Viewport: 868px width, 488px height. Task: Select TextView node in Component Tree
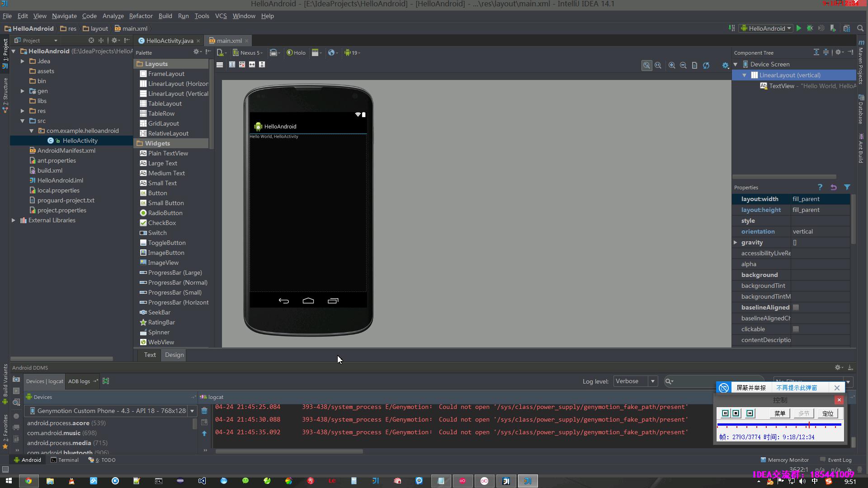pos(807,86)
